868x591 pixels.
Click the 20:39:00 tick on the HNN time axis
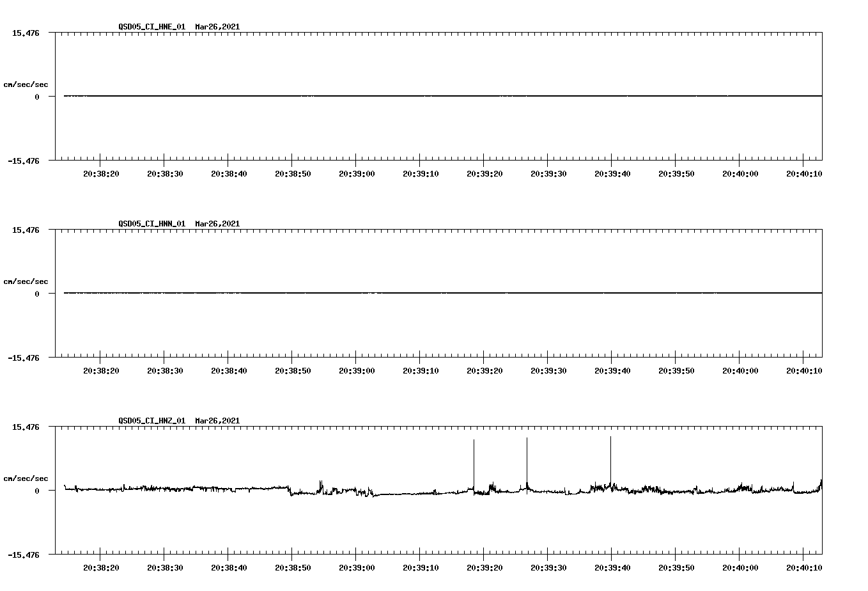pos(356,370)
